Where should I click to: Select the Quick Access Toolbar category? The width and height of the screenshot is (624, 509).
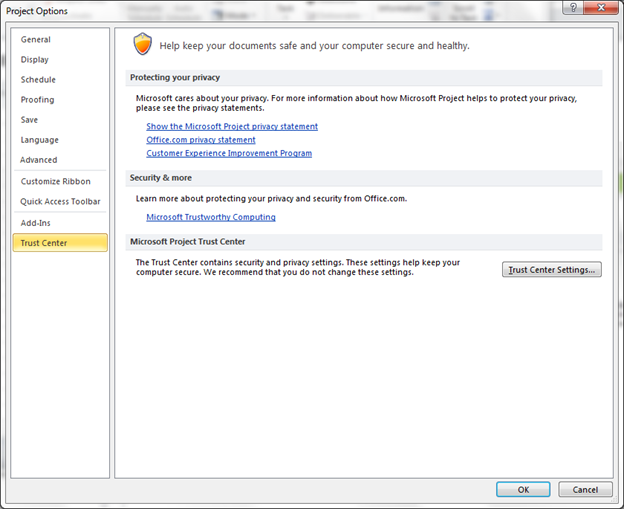coord(60,201)
